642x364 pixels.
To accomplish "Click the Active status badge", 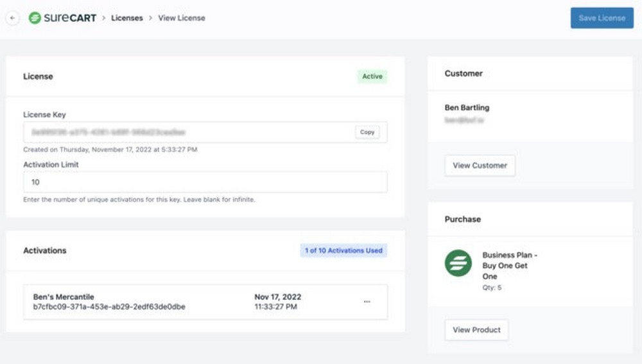I will [x=372, y=76].
